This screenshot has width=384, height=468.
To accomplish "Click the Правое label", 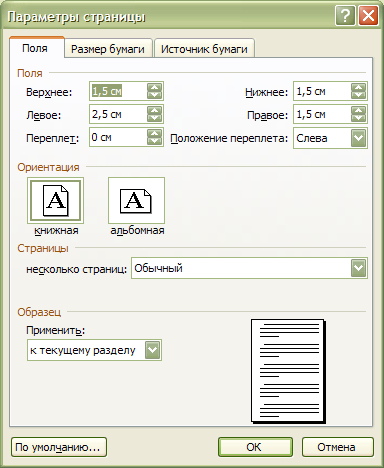I will click(267, 115).
